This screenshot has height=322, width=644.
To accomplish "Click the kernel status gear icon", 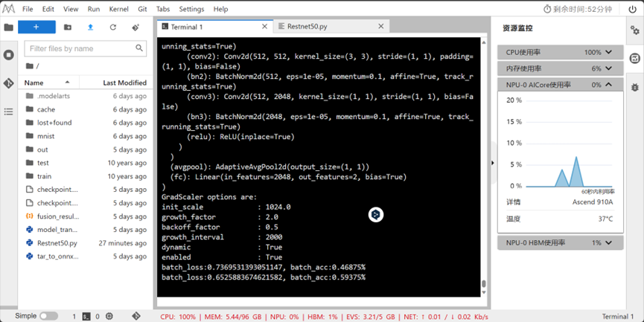I will tap(109, 316).
